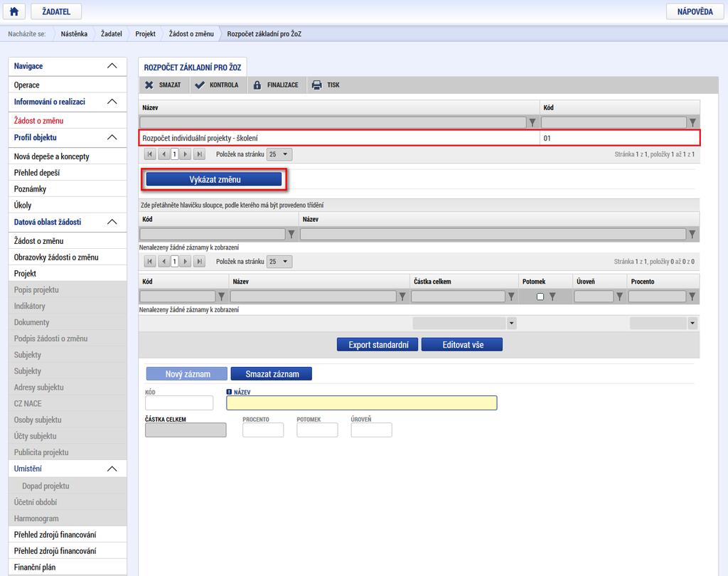Click the PROCENTO input field
Image resolution: width=728 pixels, height=576 pixels.
(x=263, y=430)
